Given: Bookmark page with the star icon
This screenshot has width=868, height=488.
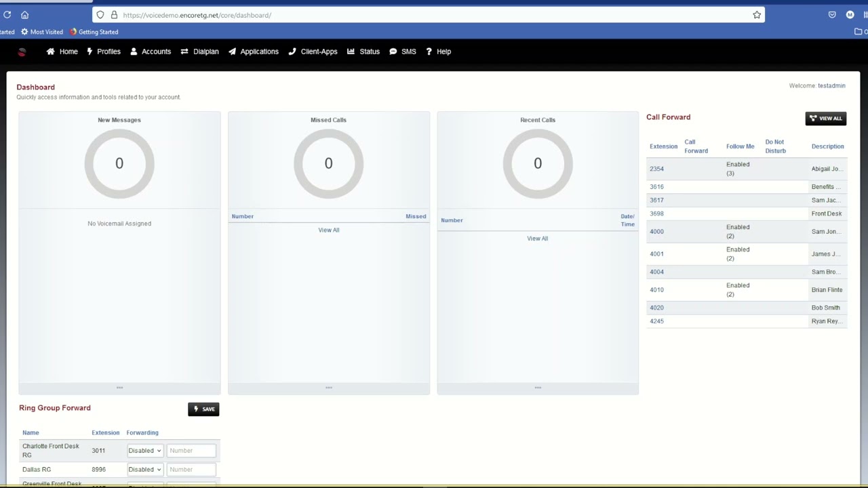Looking at the screenshot, I should [x=757, y=15].
